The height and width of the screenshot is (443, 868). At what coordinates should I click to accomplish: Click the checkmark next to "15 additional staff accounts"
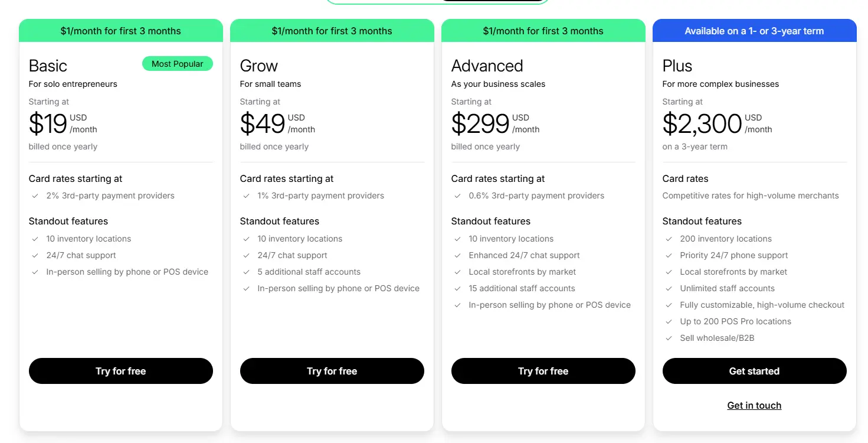click(x=458, y=288)
